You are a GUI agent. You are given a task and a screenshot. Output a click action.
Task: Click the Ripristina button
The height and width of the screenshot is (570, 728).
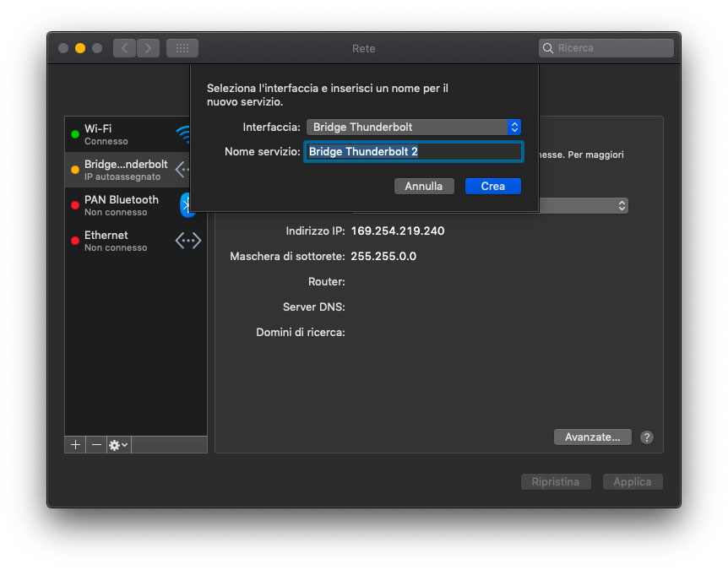(556, 482)
